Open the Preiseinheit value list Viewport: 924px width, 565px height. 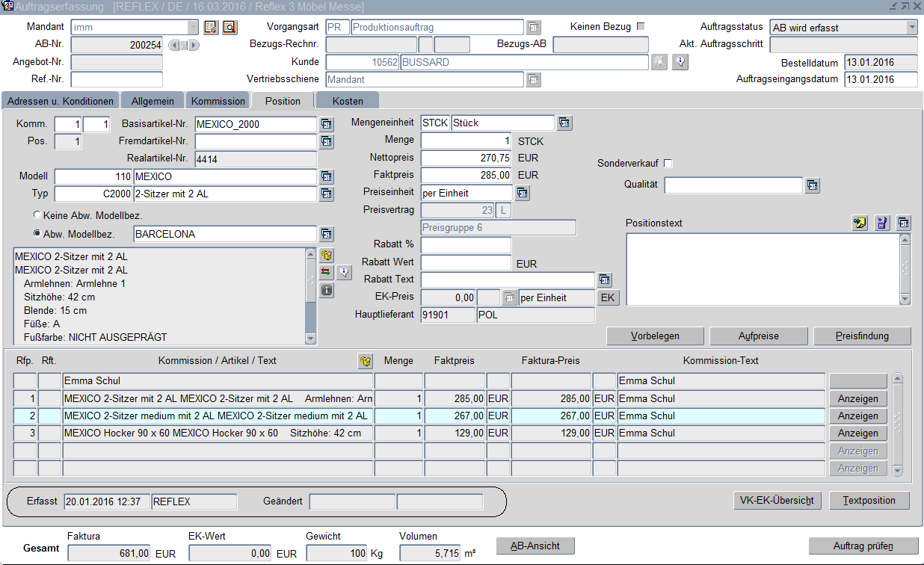[x=522, y=194]
